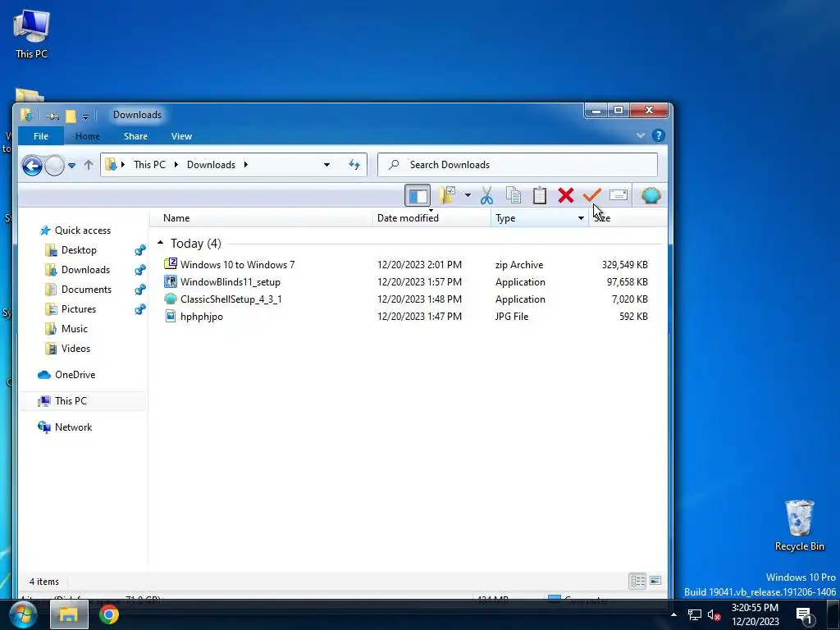Open Downloads in the navigation pane
The height and width of the screenshot is (630, 840).
point(85,270)
